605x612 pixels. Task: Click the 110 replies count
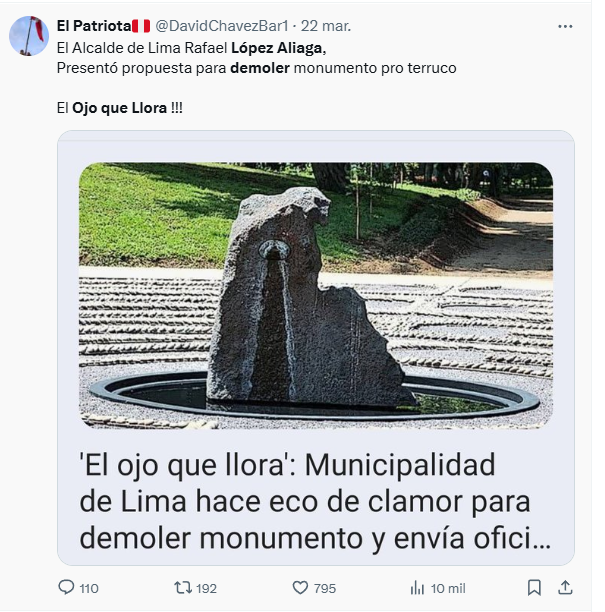(89, 588)
